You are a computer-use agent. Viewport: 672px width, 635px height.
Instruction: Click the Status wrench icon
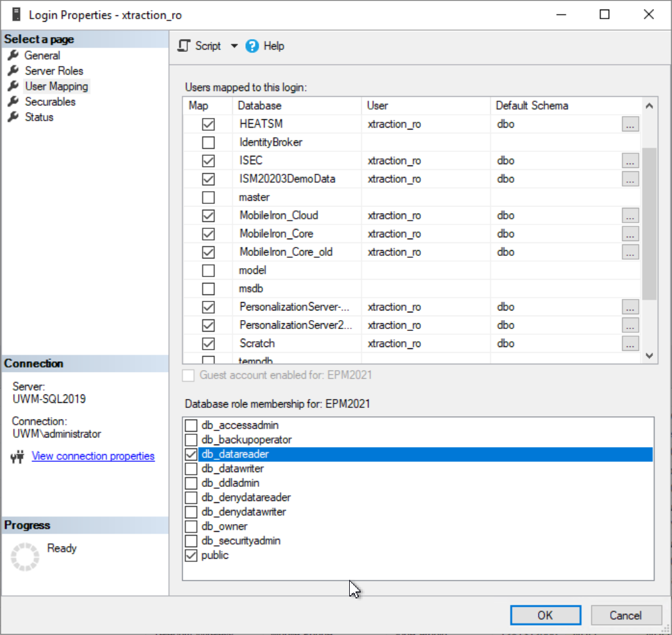(14, 117)
